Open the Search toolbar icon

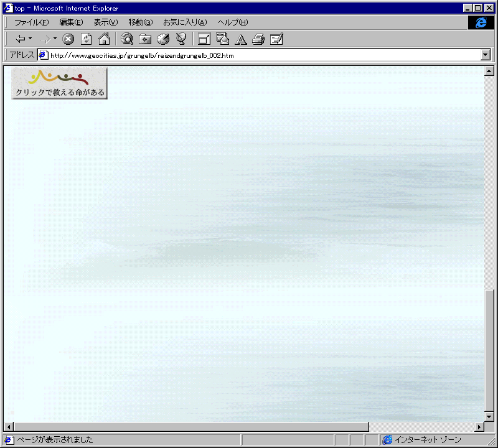coord(127,39)
